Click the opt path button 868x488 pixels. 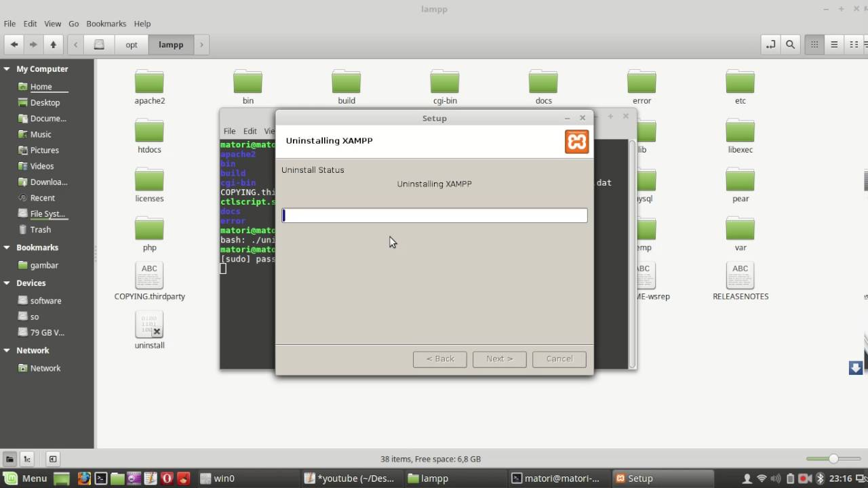tap(132, 45)
